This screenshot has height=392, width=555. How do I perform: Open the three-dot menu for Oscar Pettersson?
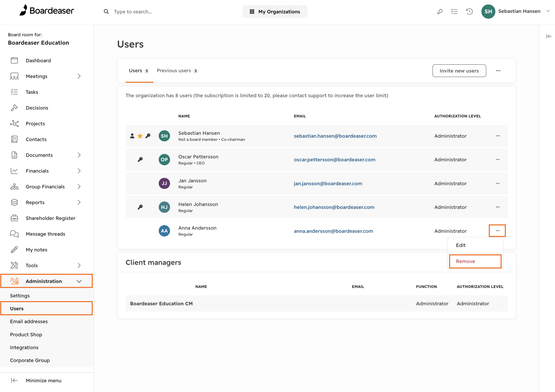(497, 159)
